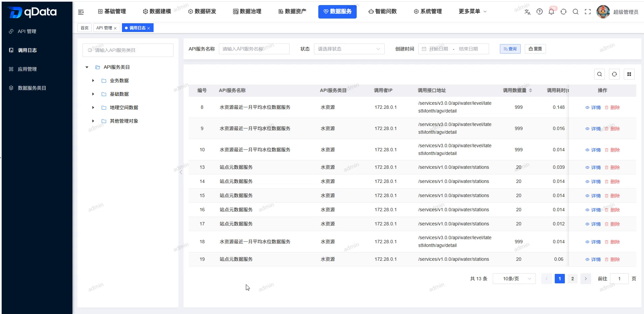Open the 系统管理 menu
Image resolution: width=644 pixels, height=314 pixels.
(428, 11)
